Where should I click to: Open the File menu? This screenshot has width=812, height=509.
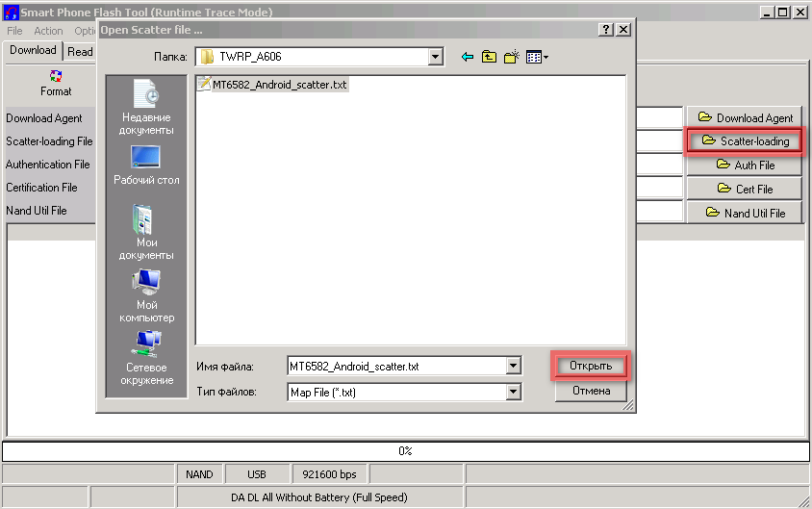(14, 31)
